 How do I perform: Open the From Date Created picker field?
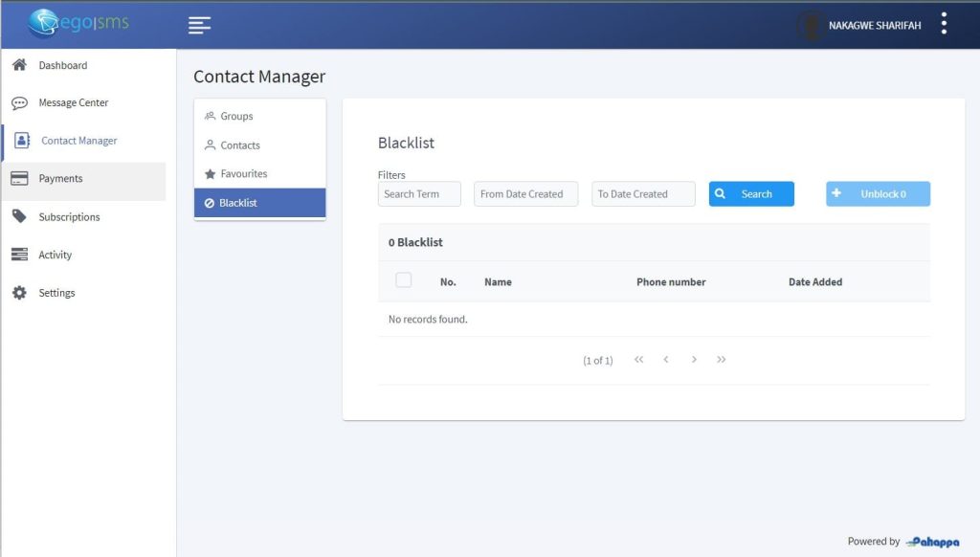click(x=525, y=194)
